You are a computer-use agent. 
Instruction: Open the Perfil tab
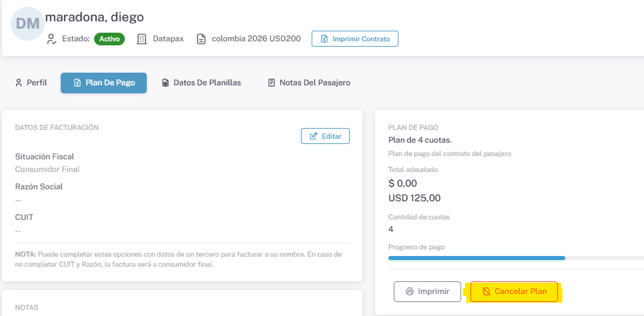pyautogui.click(x=31, y=83)
